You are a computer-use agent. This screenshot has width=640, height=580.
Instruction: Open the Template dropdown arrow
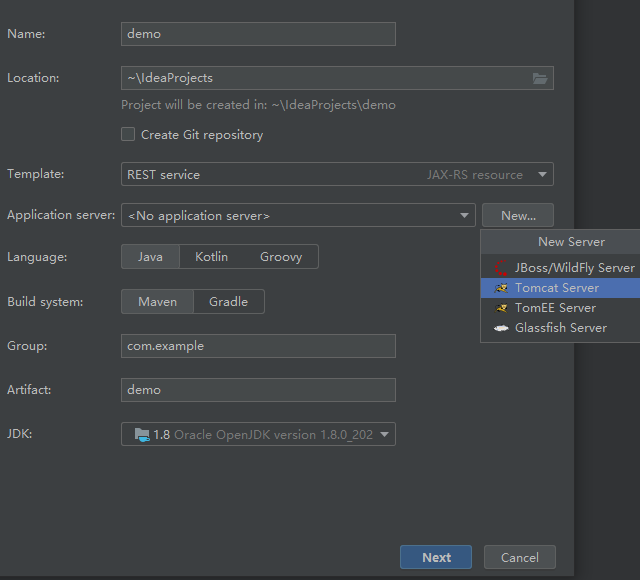click(542, 175)
